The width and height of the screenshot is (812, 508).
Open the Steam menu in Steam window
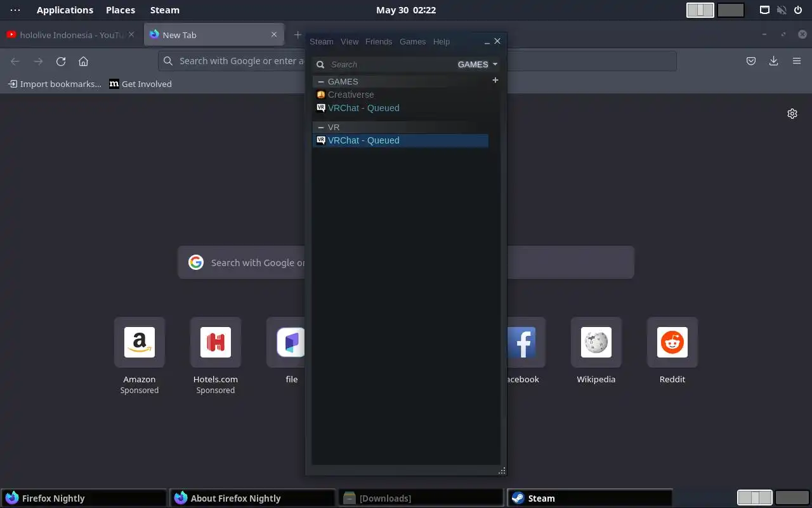(x=321, y=41)
